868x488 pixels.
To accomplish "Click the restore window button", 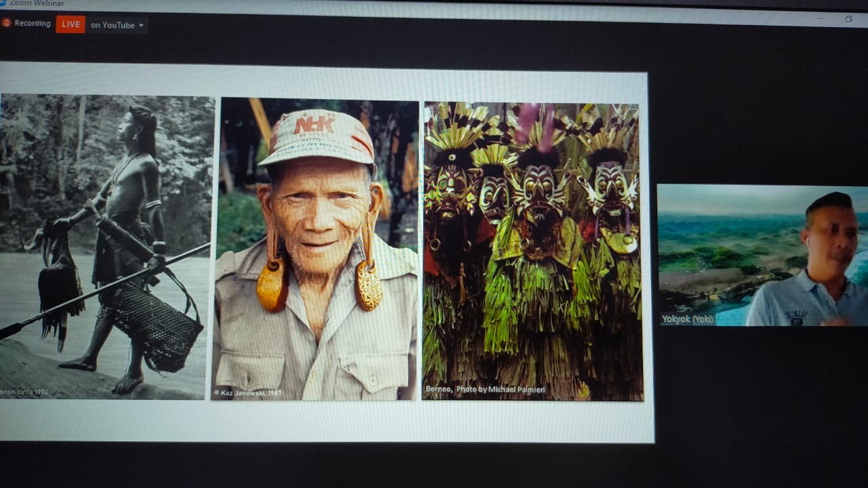I will click(848, 19).
